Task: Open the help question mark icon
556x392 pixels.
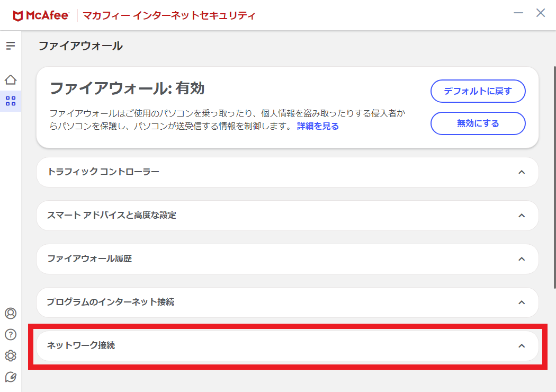Action: 11,335
